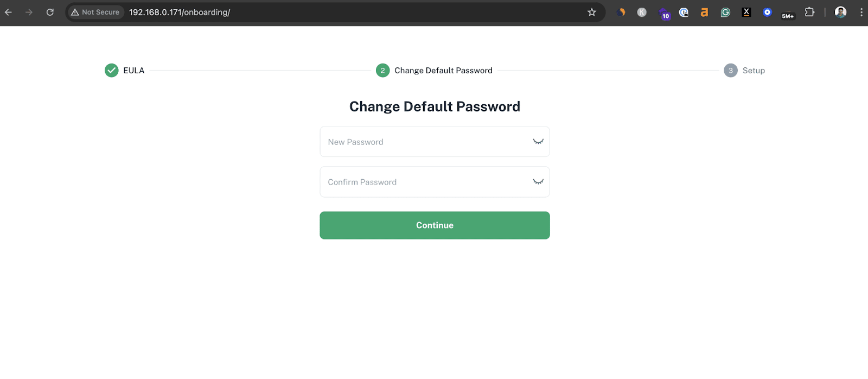View the Not Secure site information
The height and width of the screenshot is (379, 868).
(95, 12)
